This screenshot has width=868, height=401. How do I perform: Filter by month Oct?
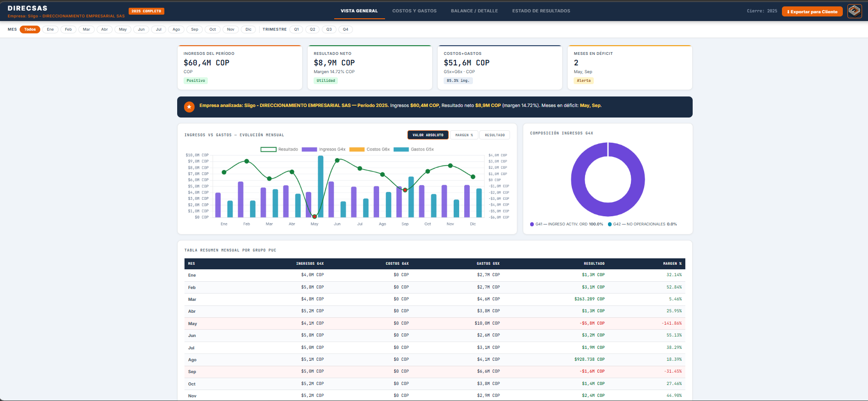212,29
